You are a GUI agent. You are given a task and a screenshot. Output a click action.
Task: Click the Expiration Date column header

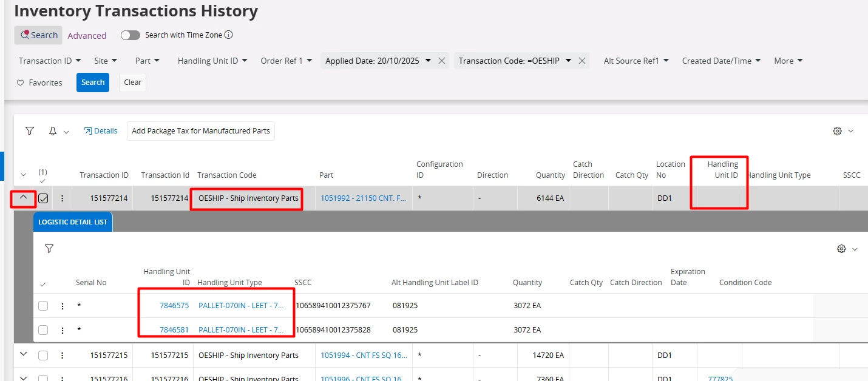pos(688,277)
